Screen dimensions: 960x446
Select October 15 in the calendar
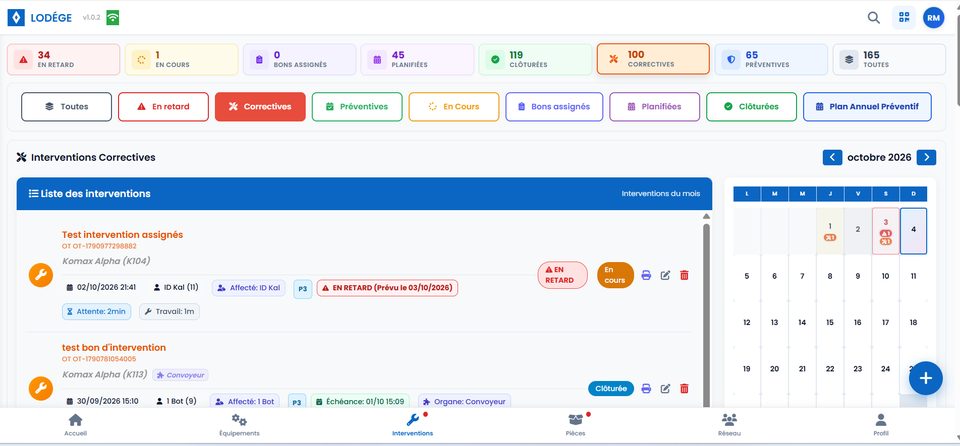830,322
